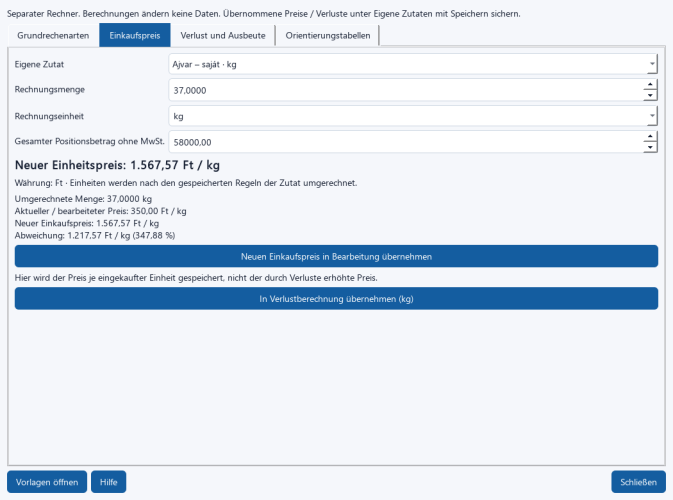Screen dimensions: 673x500
Task: Click the Gesamter Positionsbetrag input field
Action: [x=406, y=142]
